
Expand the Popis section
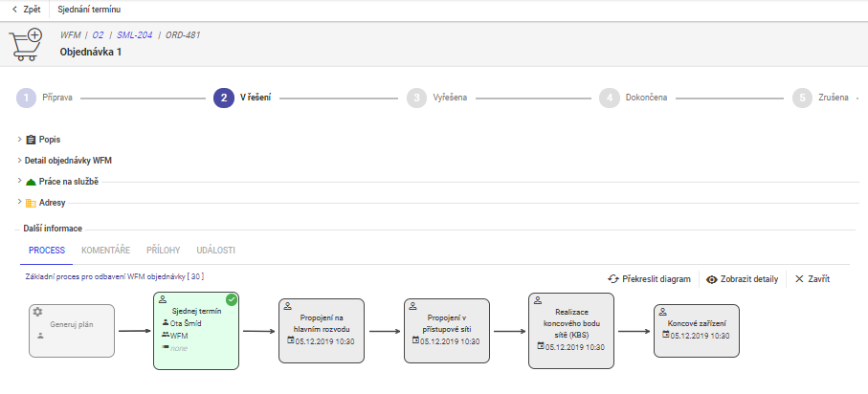[x=19, y=140]
